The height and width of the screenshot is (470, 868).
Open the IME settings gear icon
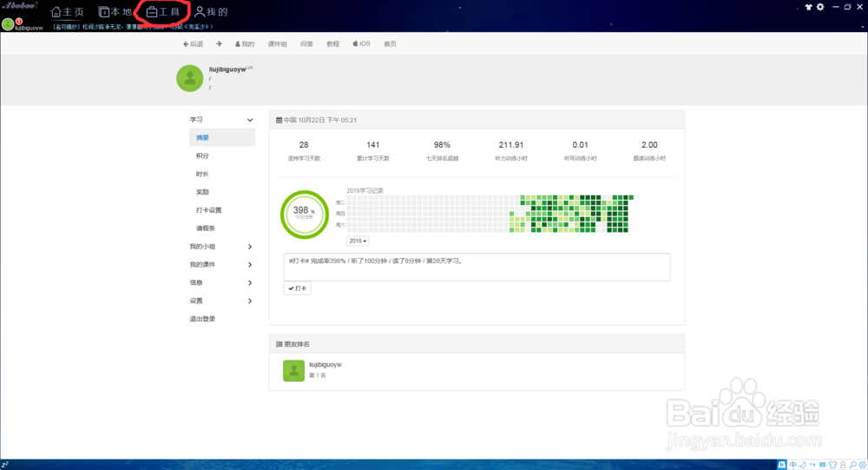pos(863,465)
